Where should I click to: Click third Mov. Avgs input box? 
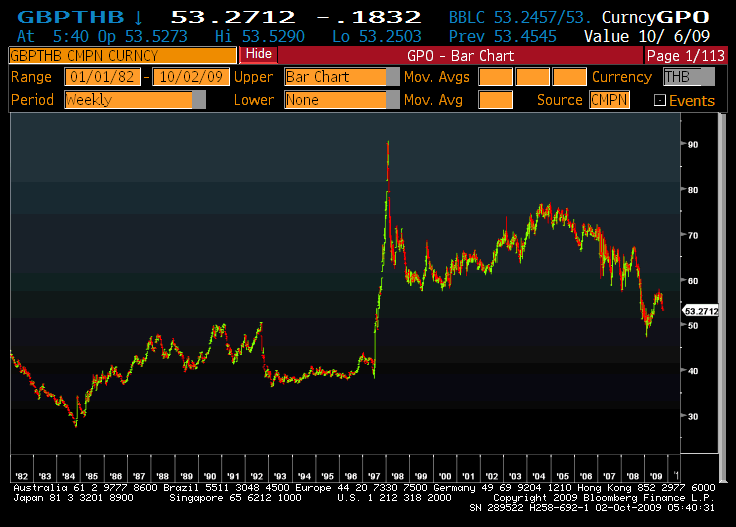[x=569, y=76]
